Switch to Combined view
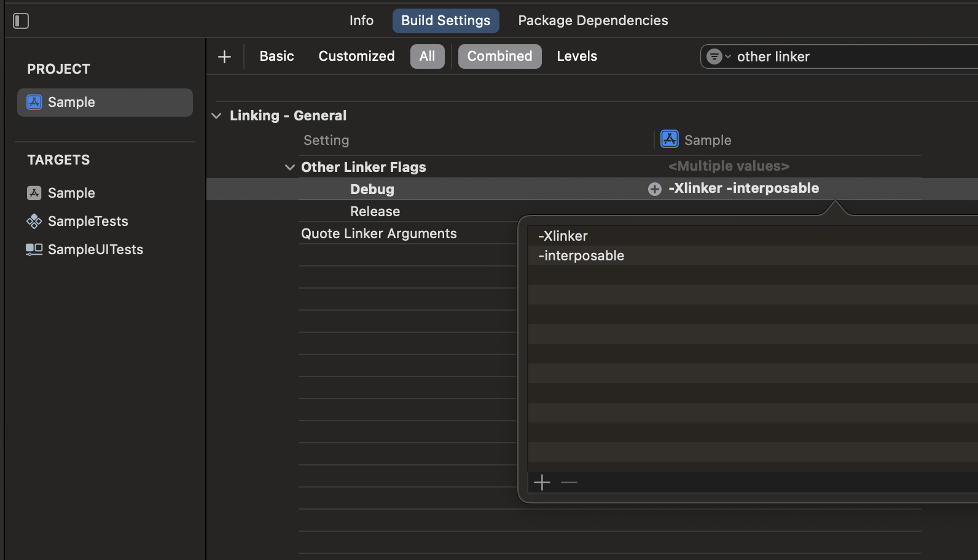This screenshot has width=978, height=560. 499,56
